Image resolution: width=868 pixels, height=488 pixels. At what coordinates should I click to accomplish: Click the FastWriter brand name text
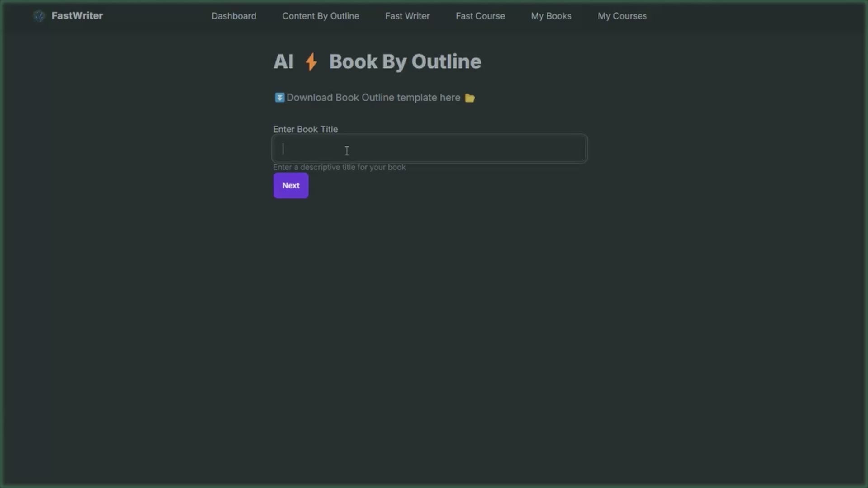coord(77,16)
